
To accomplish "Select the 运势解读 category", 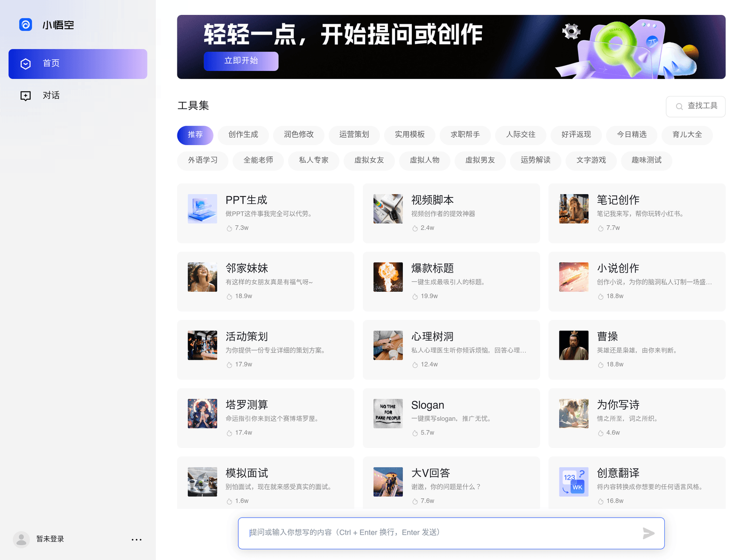I will (x=536, y=161).
